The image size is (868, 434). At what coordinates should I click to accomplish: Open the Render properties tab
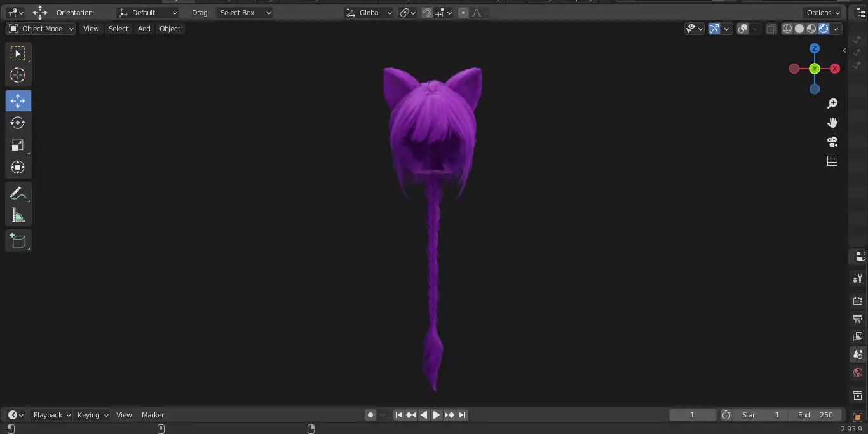(858, 301)
